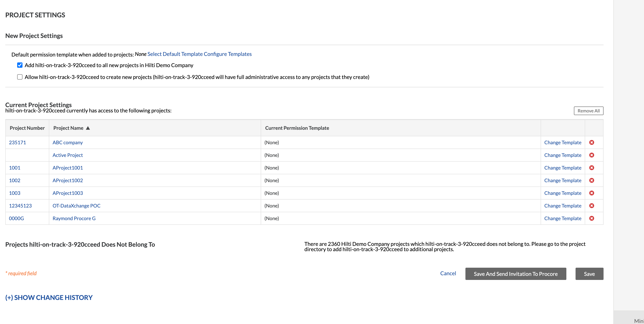Open Change Template for ABC company
The image size is (644, 324).
click(562, 143)
